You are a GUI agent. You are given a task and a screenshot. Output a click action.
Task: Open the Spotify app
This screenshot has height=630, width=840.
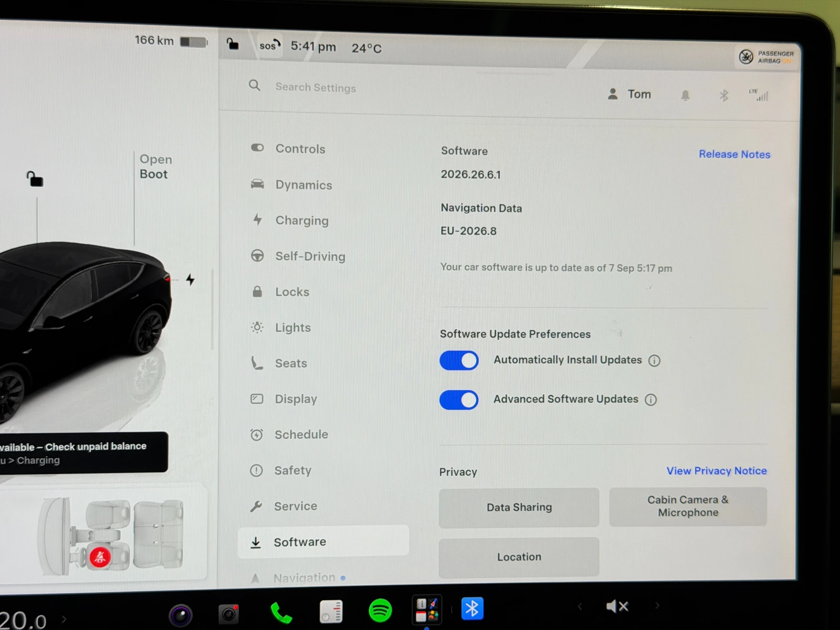click(x=380, y=610)
